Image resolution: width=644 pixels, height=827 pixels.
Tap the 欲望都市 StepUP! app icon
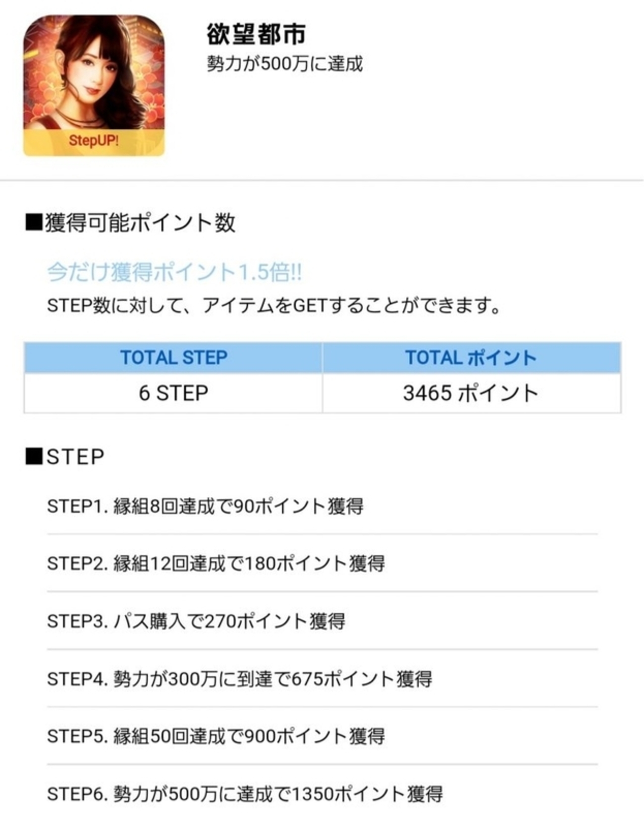click(x=94, y=85)
